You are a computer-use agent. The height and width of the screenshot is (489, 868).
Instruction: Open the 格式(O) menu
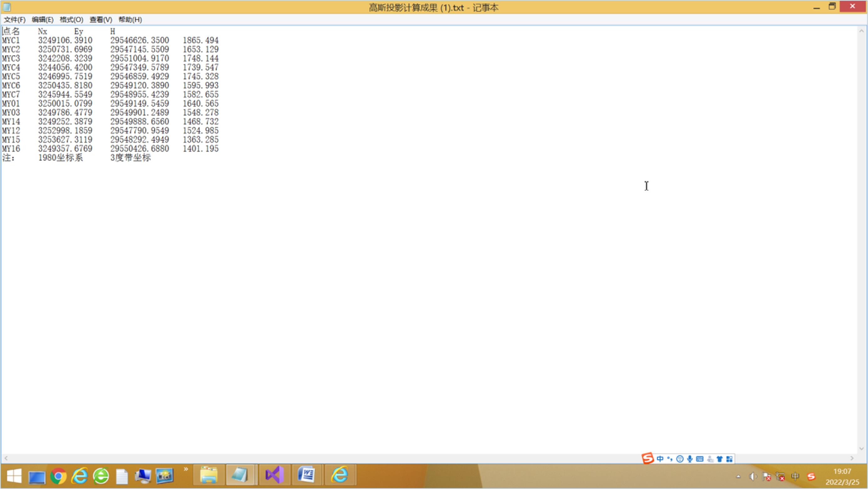coord(71,19)
